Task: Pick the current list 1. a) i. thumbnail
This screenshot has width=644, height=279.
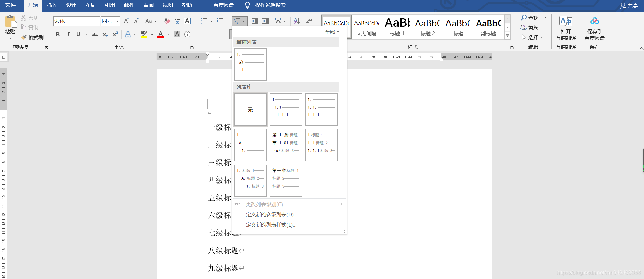Action: [x=250, y=64]
